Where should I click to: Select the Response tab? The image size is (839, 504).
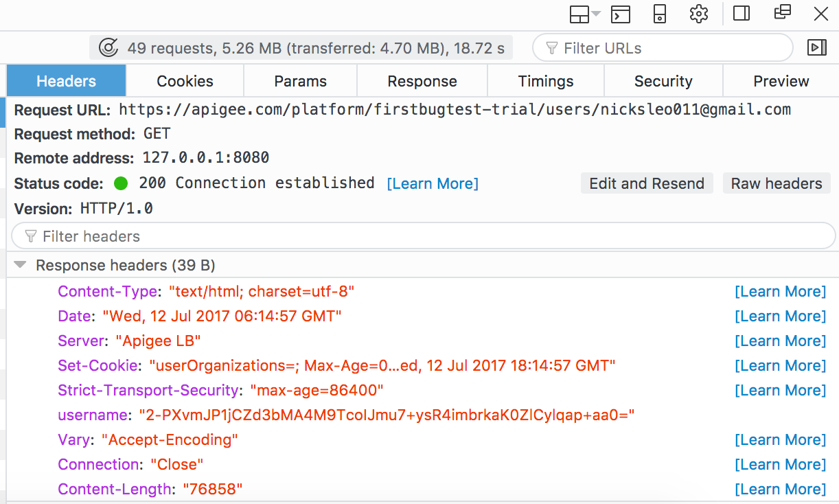pos(422,81)
